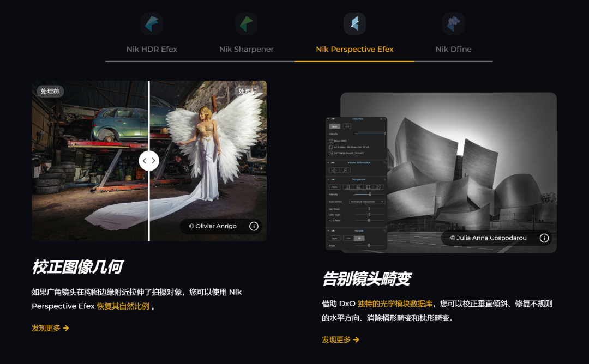The width and height of the screenshot is (589, 364).
Task: Click the 告别镜头畸变 heading
Action: 366,278
